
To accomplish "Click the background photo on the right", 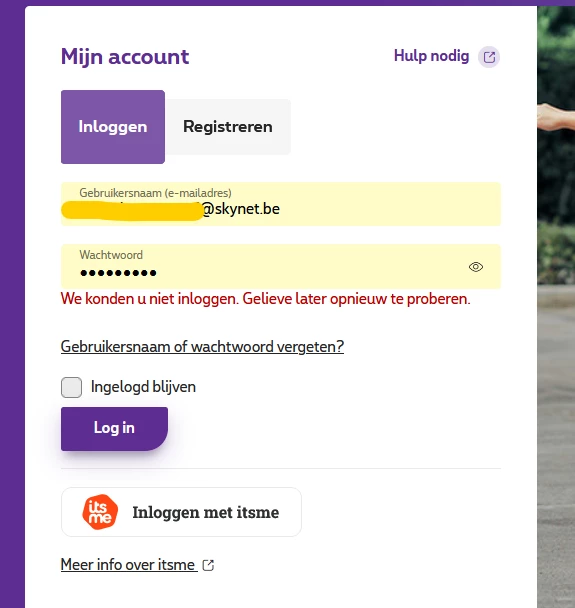I will 556,306.
